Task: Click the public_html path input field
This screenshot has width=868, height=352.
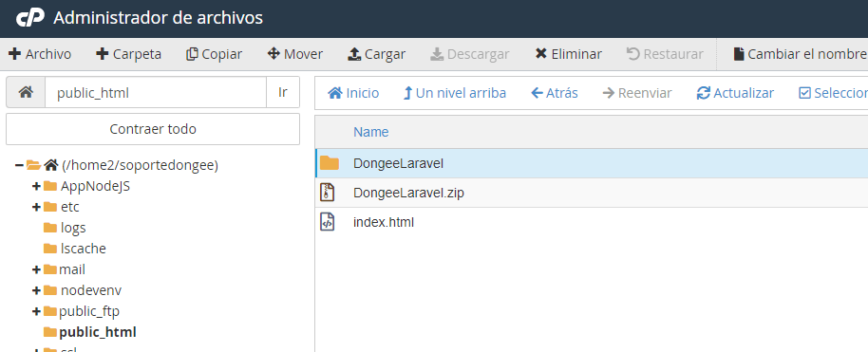Action: pyautogui.click(x=156, y=92)
